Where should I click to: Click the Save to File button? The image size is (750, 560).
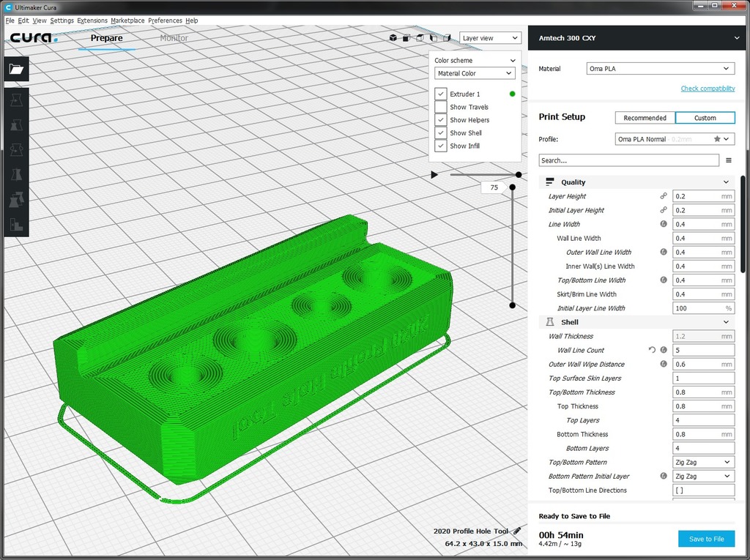(706, 539)
